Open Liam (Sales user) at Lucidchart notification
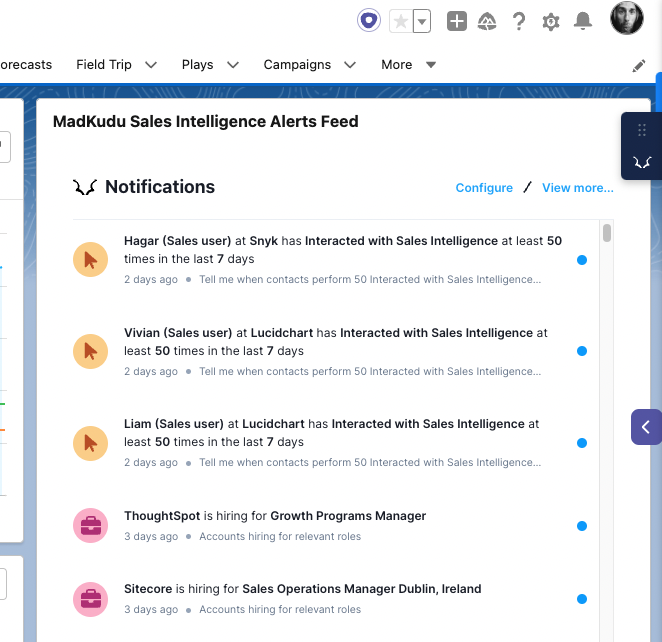662x642 pixels. [331, 433]
